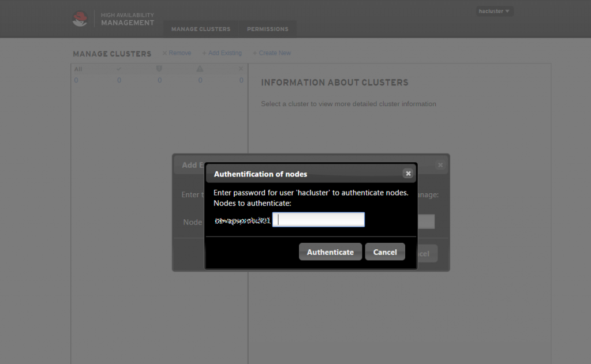Screen dimensions: 591x364
Task: Switch to the Permissions tab
Action: coord(267,29)
